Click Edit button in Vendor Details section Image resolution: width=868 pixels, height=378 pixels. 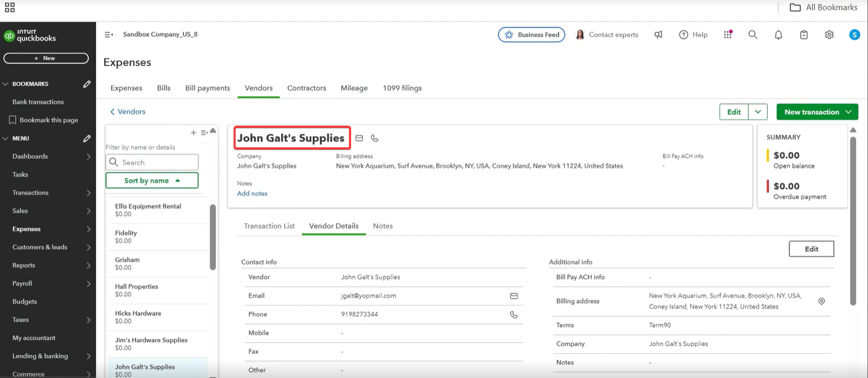pos(812,249)
